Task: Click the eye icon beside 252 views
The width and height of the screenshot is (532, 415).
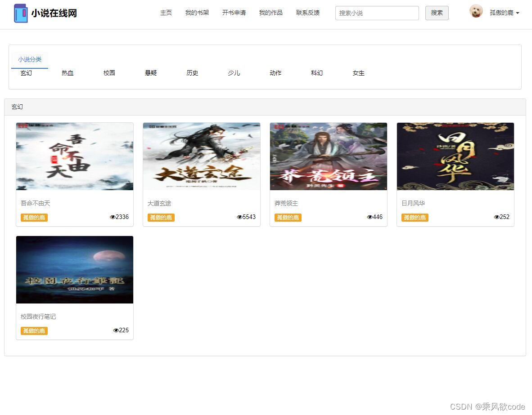Action: coord(496,217)
